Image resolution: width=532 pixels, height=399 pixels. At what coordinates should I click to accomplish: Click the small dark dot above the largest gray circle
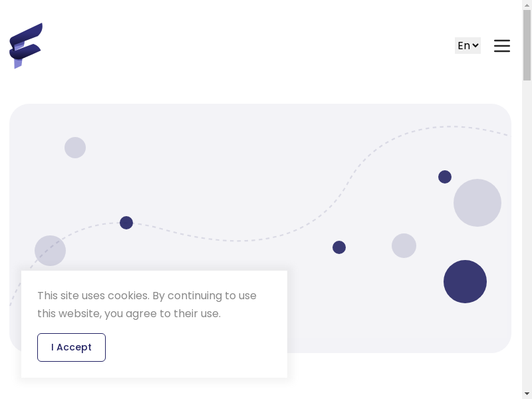(x=445, y=177)
